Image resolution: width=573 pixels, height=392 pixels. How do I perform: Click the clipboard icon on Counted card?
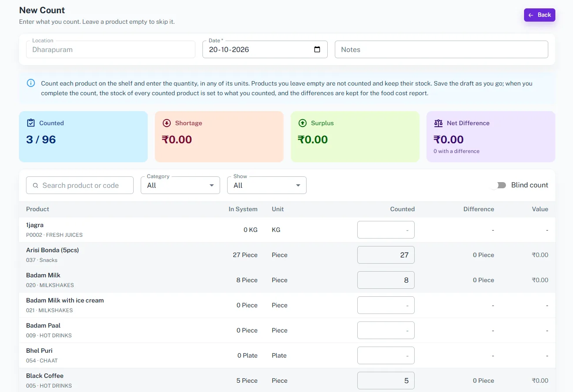[31, 123]
